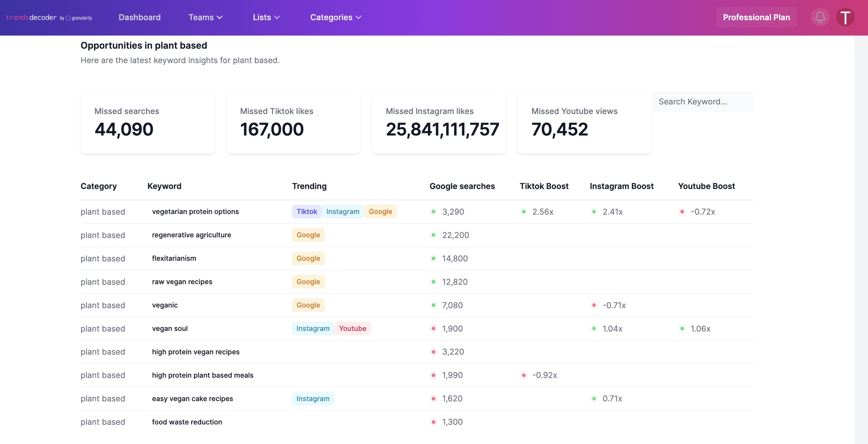Click Google searches value 3,290
The height and width of the screenshot is (444, 868).
pos(453,211)
